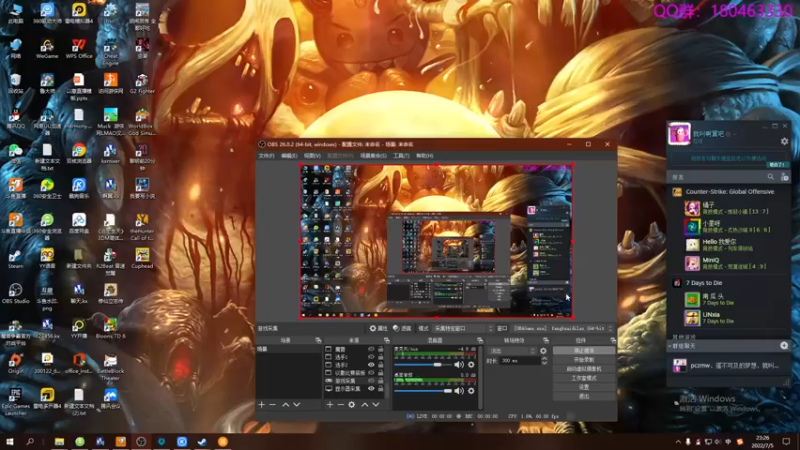
Task: Pop out the Scene Transitions dock panel
Action: coord(545,340)
